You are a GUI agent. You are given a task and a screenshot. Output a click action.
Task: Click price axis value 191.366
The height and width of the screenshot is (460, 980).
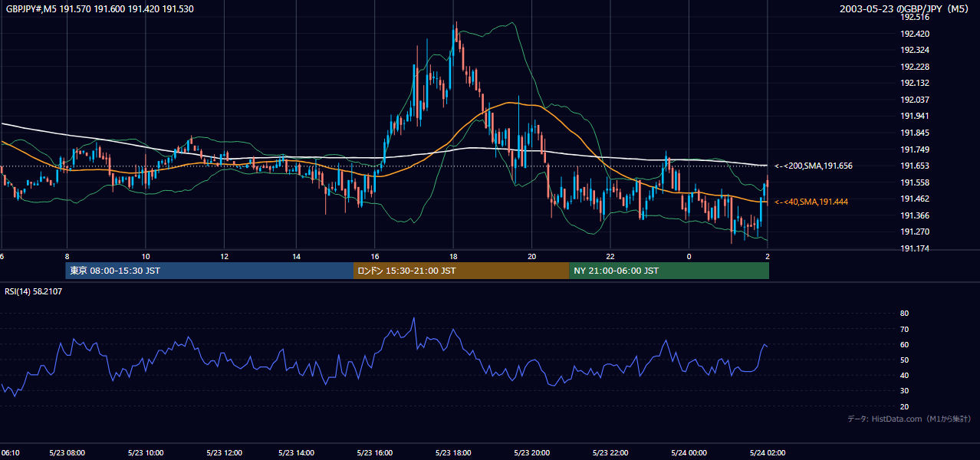coord(914,215)
